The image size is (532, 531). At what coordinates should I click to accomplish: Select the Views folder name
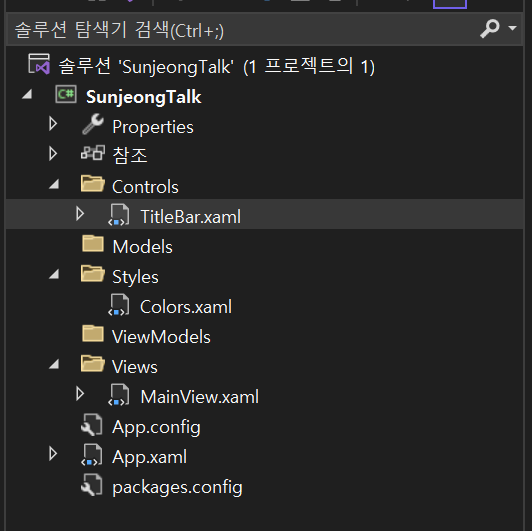click(x=135, y=367)
